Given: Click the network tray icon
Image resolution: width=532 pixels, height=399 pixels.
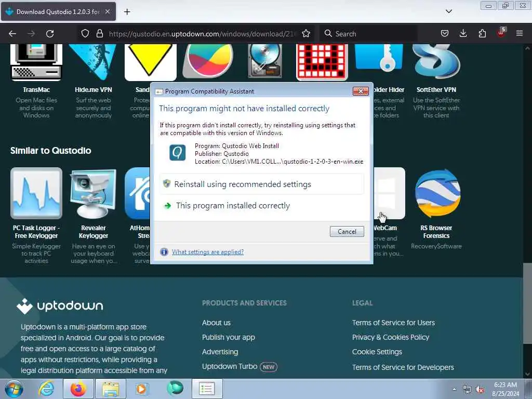Looking at the screenshot, I should (x=467, y=390).
